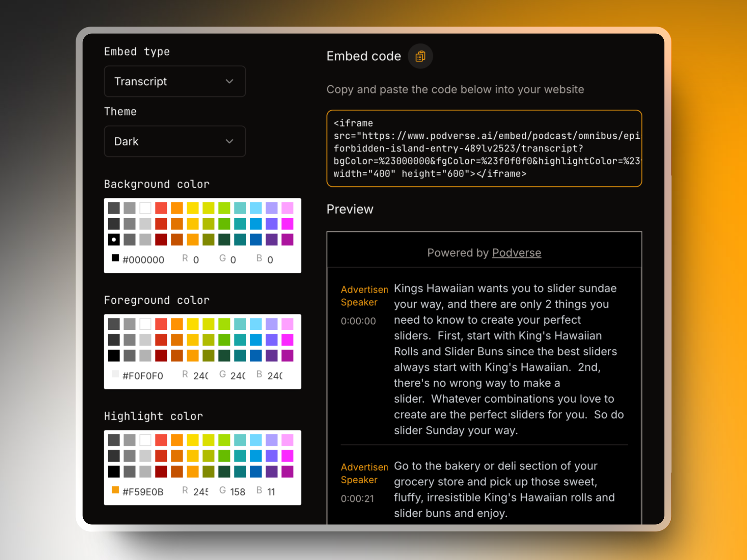Click the copy embed code clipboard icon
The height and width of the screenshot is (560, 747).
point(420,56)
